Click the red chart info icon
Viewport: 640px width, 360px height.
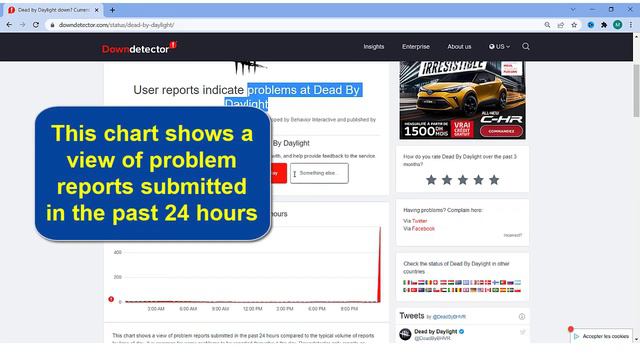(111, 299)
